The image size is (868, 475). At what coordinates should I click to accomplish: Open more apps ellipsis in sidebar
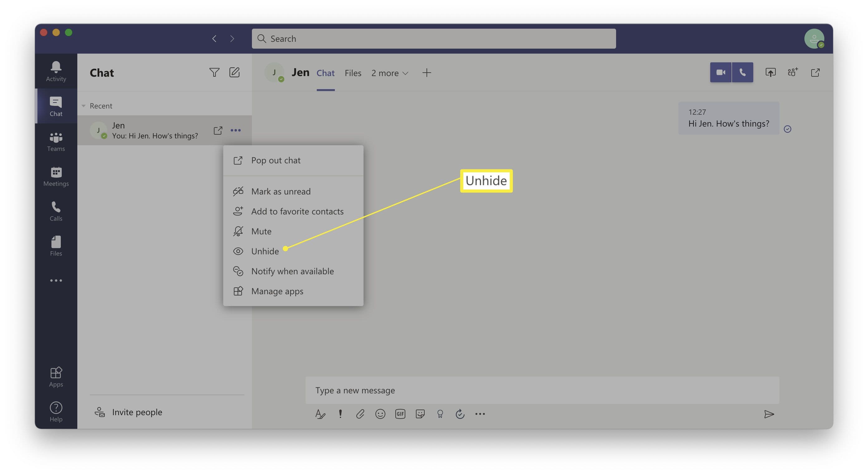[x=56, y=280]
